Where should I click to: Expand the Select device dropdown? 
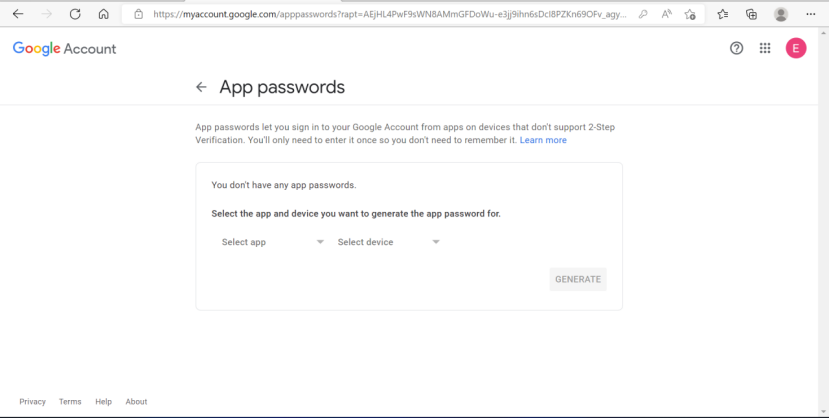click(x=389, y=242)
